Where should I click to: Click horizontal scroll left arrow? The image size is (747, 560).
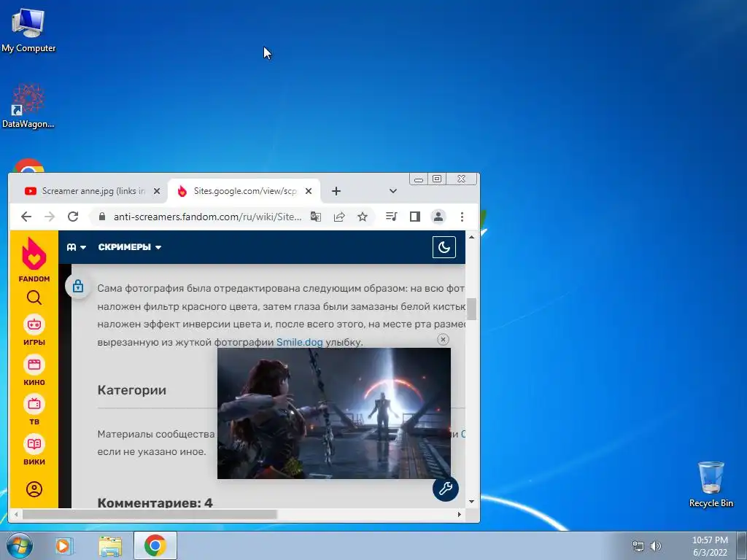click(16, 514)
